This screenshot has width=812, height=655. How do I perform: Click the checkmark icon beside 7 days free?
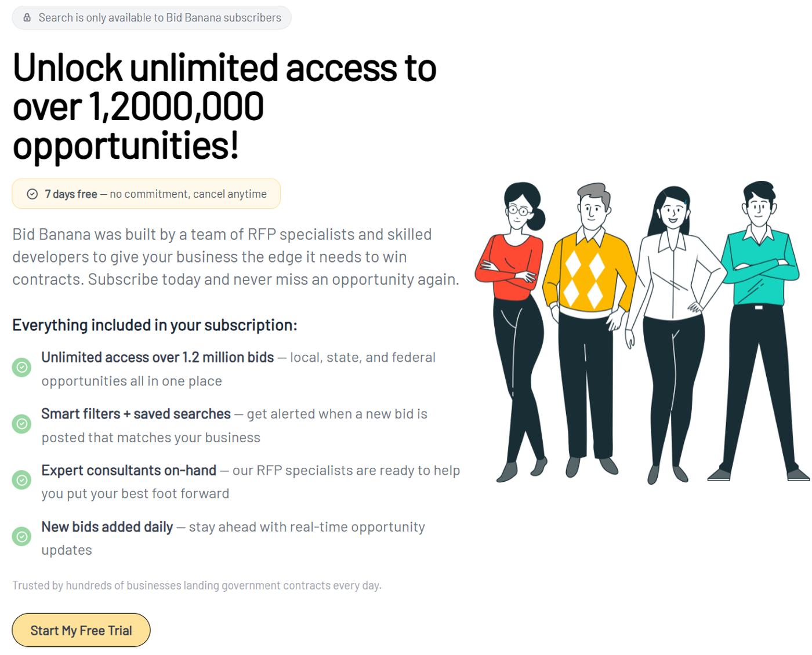pyautogui.click(x=32, y=194)
